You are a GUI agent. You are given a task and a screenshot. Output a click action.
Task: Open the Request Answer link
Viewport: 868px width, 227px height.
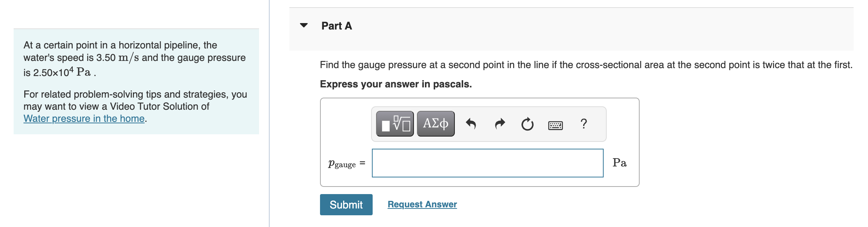[422, 204]
